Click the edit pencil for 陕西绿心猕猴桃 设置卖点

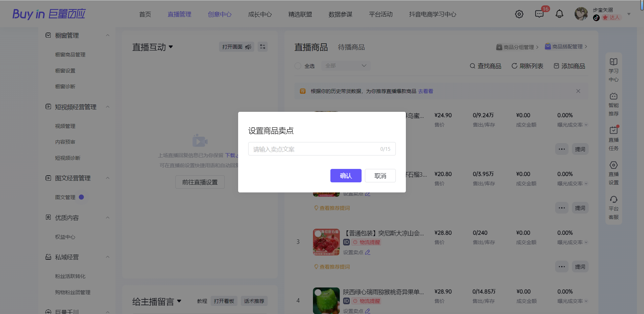(368, 311)
